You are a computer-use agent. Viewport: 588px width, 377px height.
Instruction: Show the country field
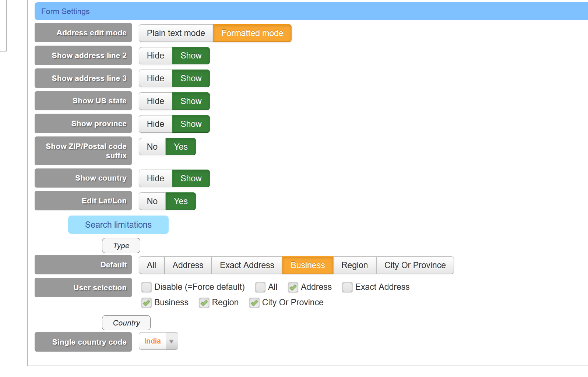pyautogui.click(x=191, y=178)
